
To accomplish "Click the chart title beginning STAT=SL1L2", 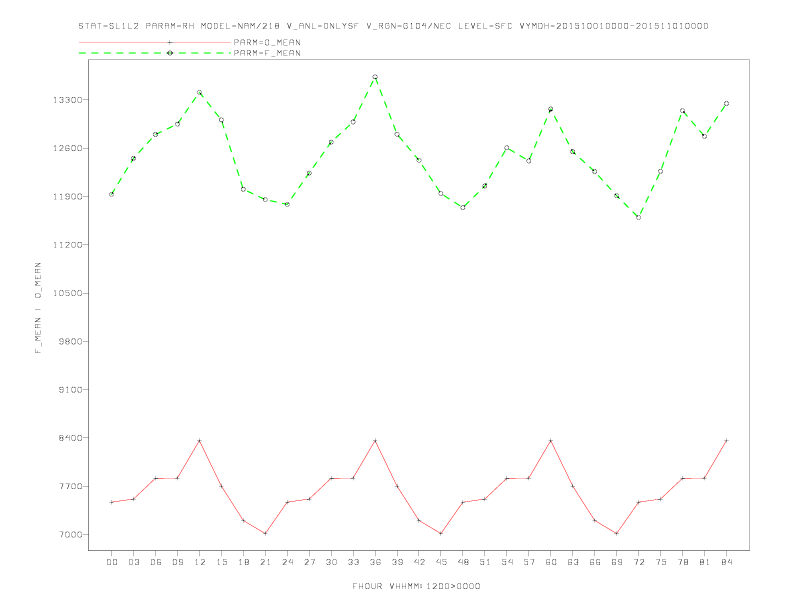I will [x=393, y=26].
